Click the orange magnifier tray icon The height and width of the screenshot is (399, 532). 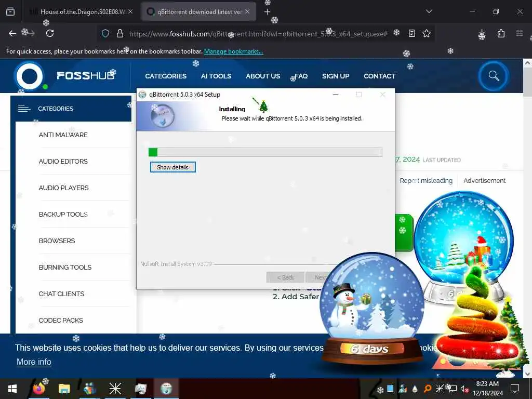tap(428, 389)
